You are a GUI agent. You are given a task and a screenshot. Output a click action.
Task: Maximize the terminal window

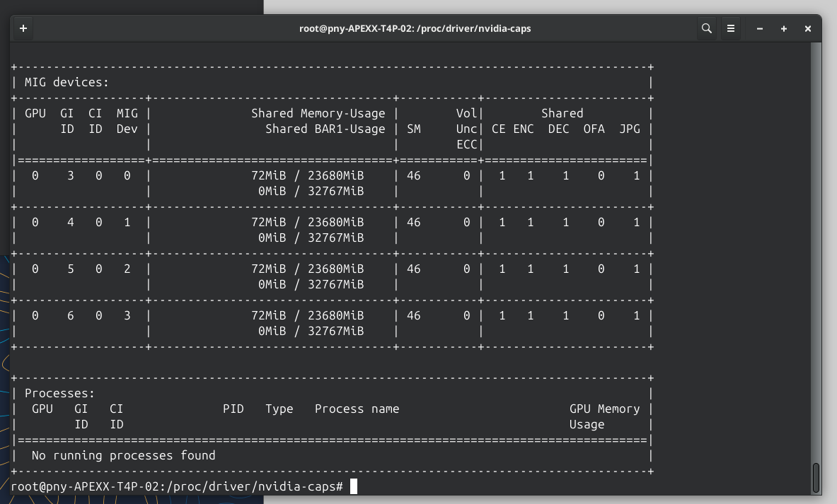tap(784, 29)
